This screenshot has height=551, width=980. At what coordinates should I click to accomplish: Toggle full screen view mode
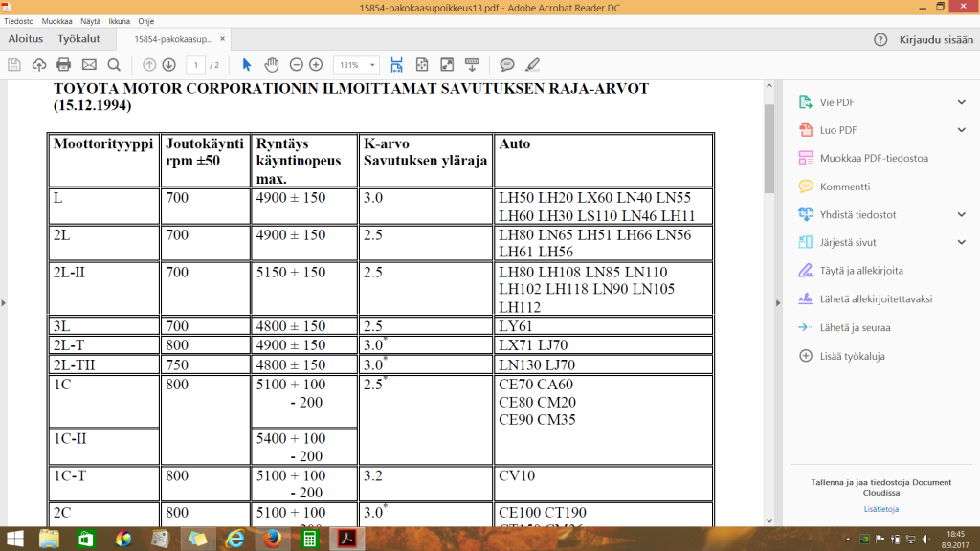[x=447, y=65]
